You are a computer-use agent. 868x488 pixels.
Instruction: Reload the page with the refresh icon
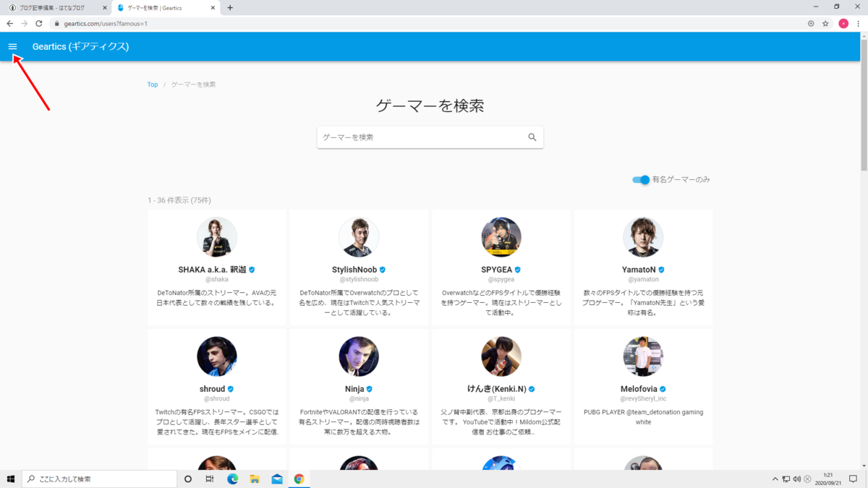[39, 23]
